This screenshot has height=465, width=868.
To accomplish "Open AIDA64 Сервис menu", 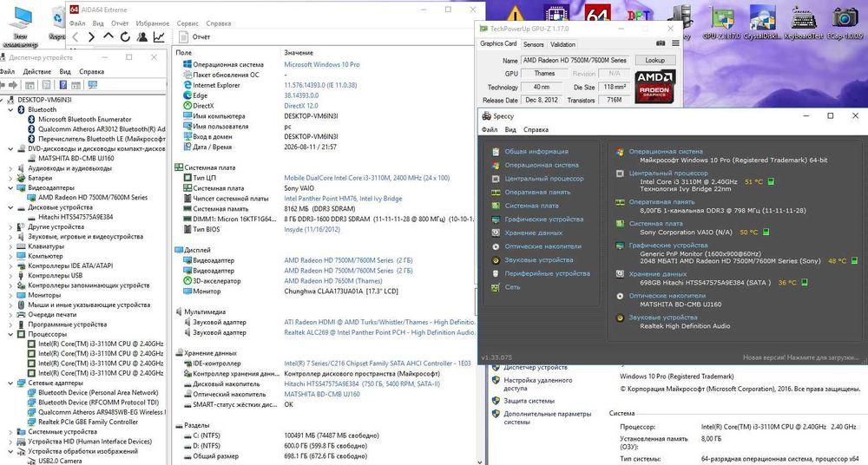I will coord(187,23).
